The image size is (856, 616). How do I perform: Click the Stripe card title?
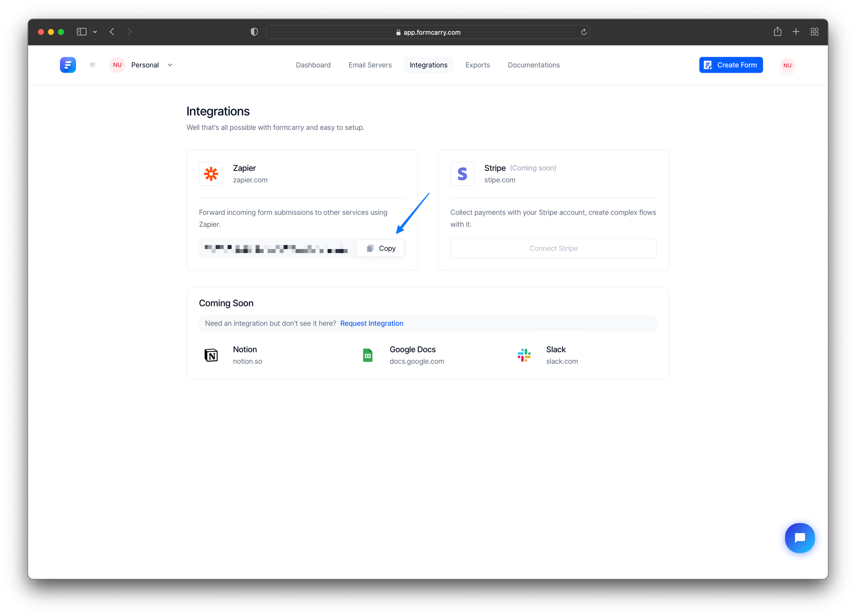pos(495,168)
